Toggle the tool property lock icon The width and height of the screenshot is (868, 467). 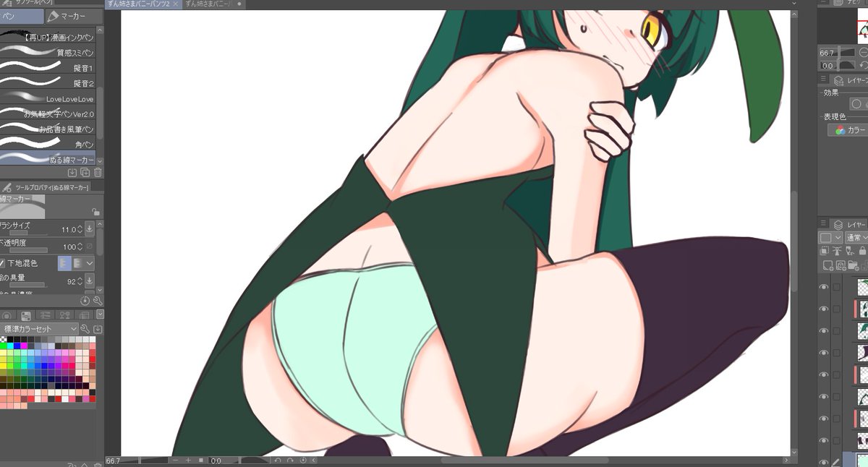[95, 212]
